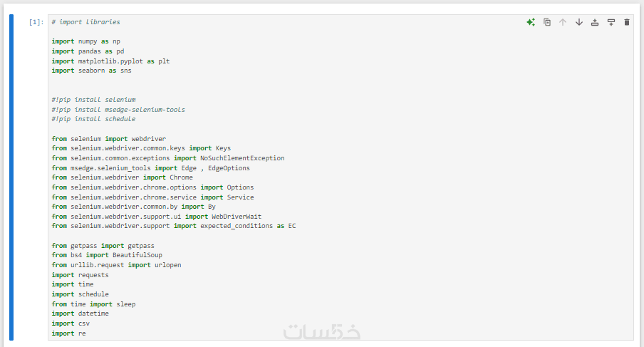This screenshot has width=644, height=347.
Task: Insert a cell below this one
Action: pos(611,22)
